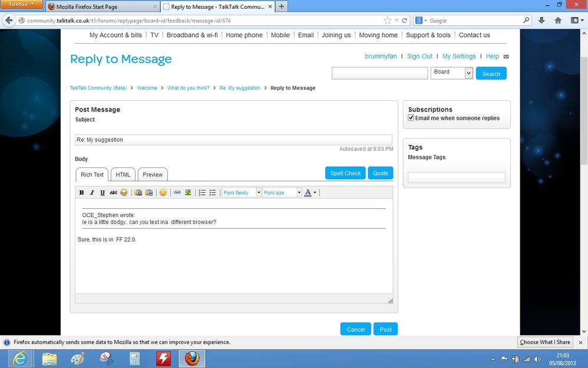Insert an emoticon via the smiley icon

tap(163, 193)
